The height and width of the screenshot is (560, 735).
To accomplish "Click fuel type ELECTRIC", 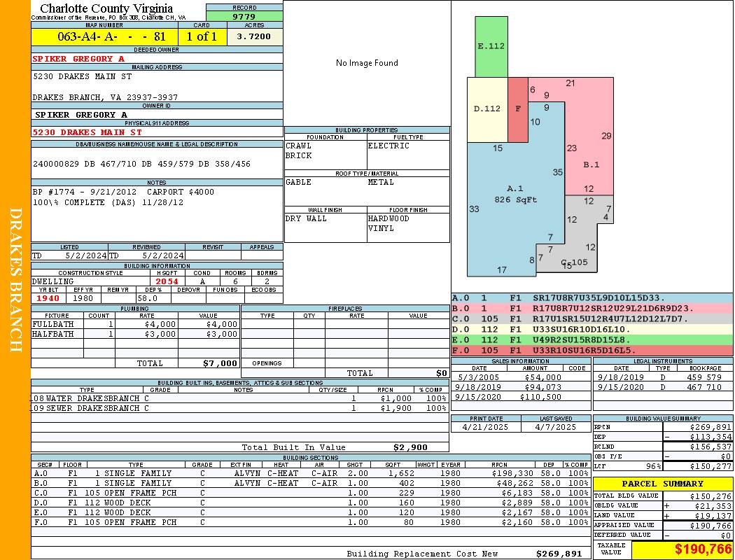I will 388,146.
